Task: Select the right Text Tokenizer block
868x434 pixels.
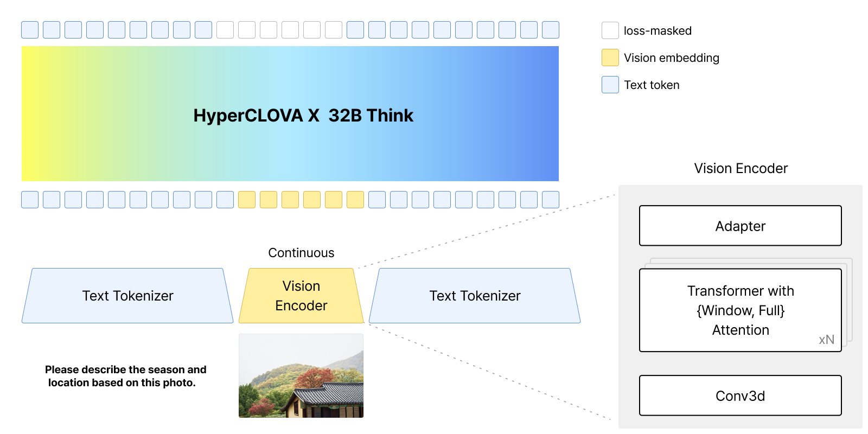Action: 475,296
